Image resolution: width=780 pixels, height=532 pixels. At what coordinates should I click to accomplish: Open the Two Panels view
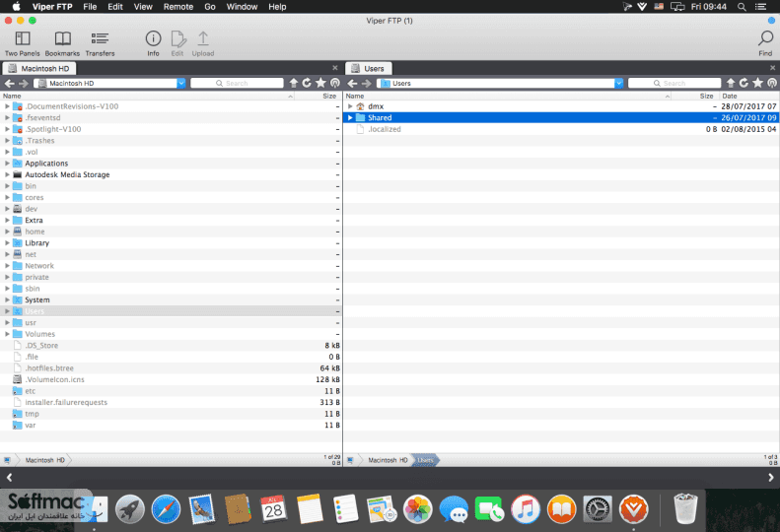click(x=23, y=43)
